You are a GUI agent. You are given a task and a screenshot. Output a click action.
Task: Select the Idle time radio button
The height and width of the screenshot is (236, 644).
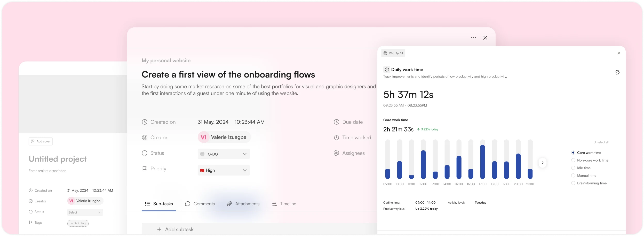(573, 168)
